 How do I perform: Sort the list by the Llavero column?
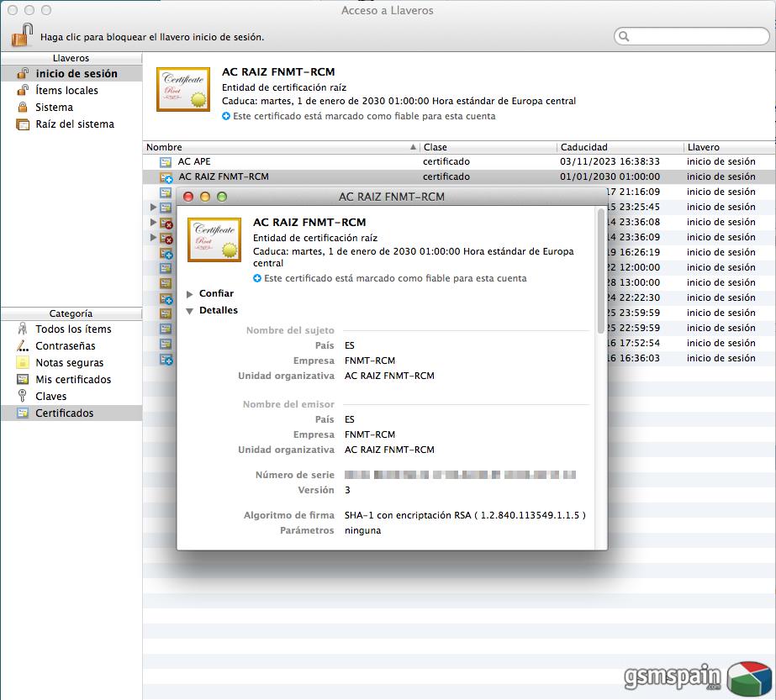click(730, 147)
